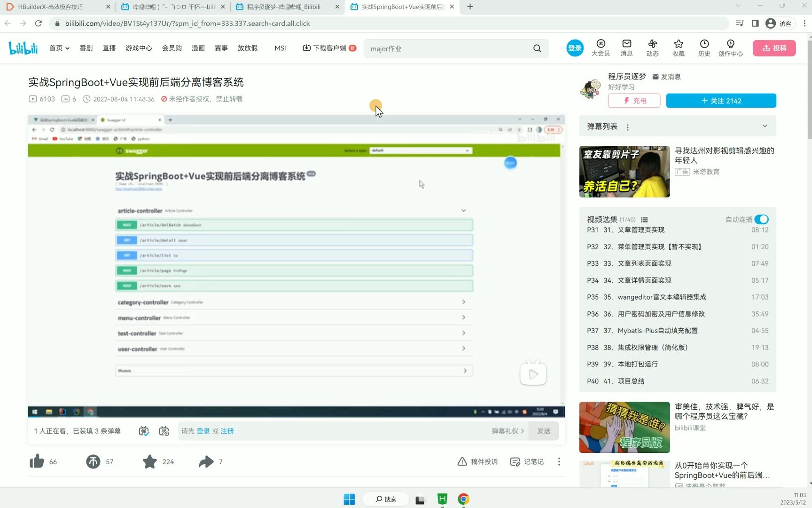Open the 大会员 membership icon

tap(601, 48)
